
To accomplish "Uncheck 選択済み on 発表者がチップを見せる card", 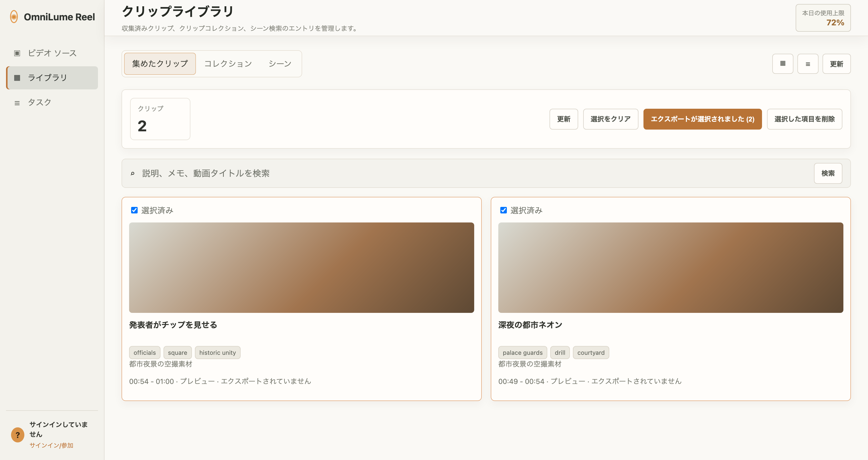I will click(134, 210).
